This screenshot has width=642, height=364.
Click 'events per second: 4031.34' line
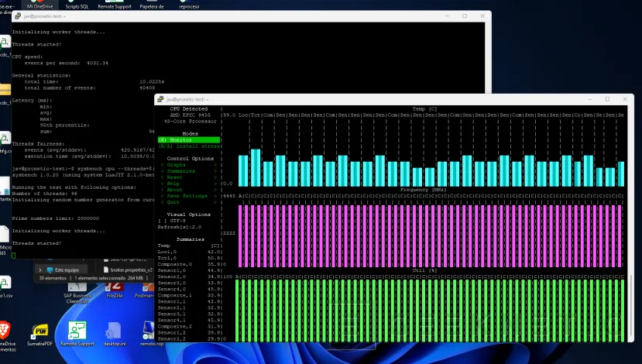pos(67,63)
